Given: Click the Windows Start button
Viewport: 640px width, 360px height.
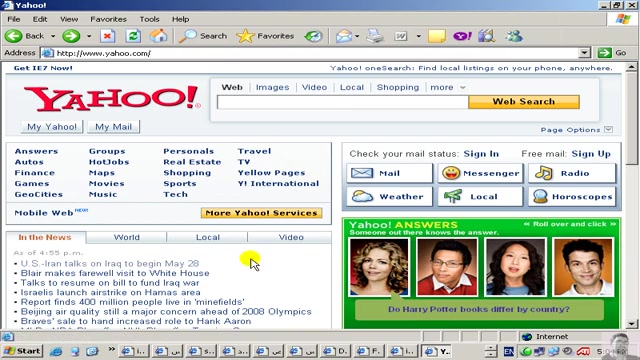Looking at the screenshot, I should coord(22,351).
